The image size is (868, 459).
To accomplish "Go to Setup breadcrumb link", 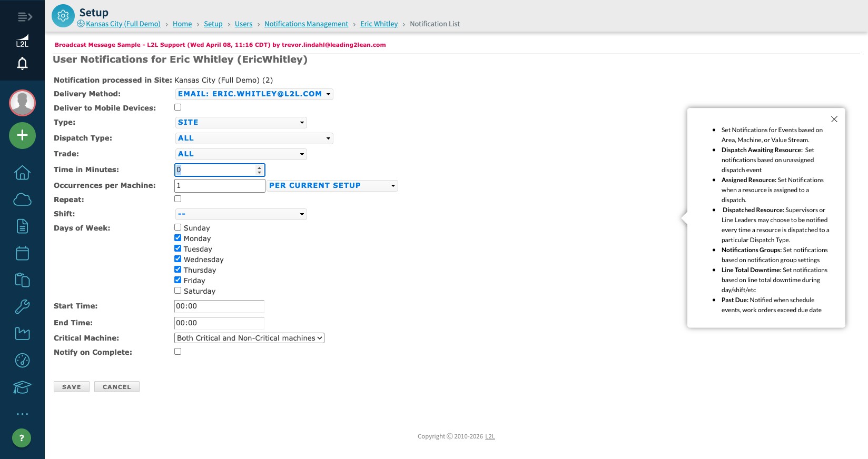I will [x=213, y=24].
